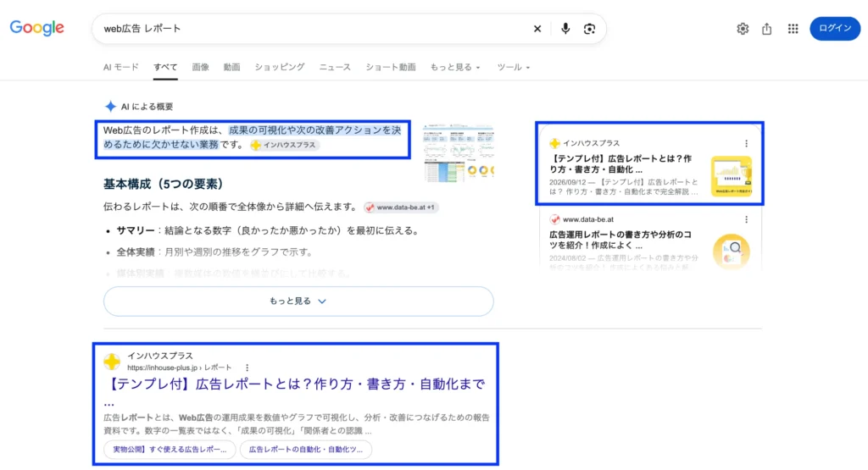Image resolution: width=868 pixels, height=470 pixels.
Task: Switch to AI モード tab
Action: [x=120, y=67]
